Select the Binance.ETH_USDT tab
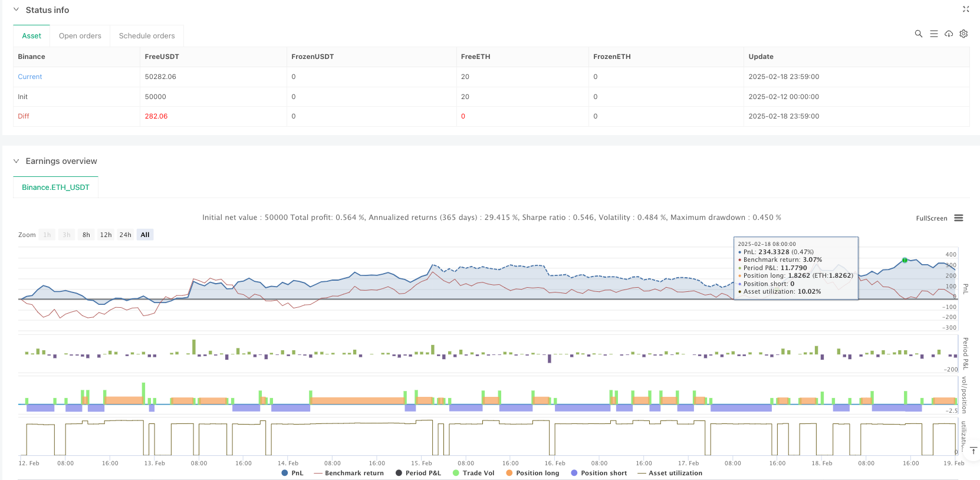This screenshot has height=480, width=980. click(x=55, y=188)
